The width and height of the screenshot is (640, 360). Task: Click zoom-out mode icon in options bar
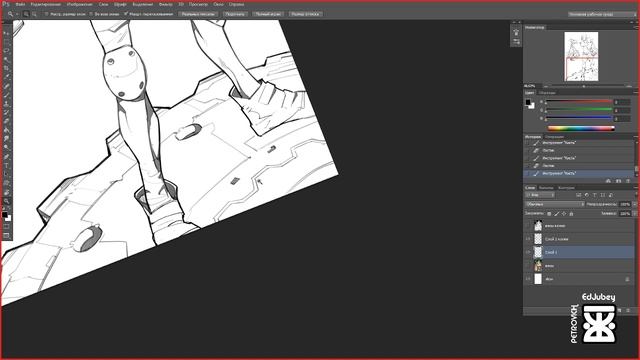click(x=34, y=14)
